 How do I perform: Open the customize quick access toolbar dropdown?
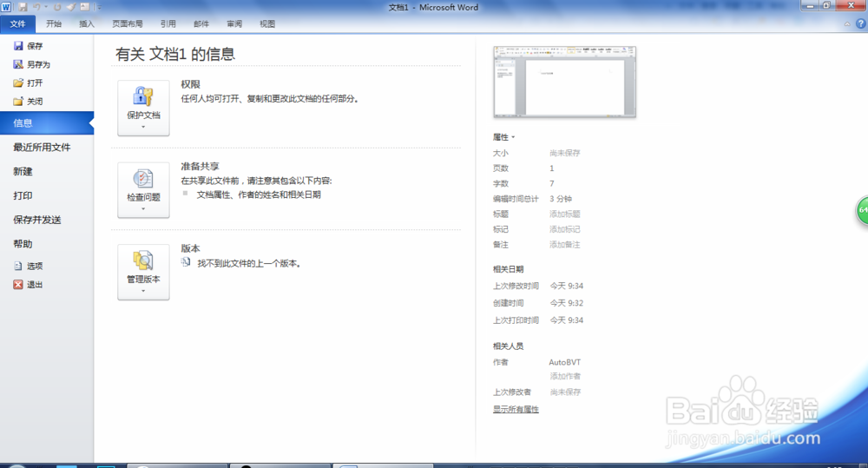(99, 7)
